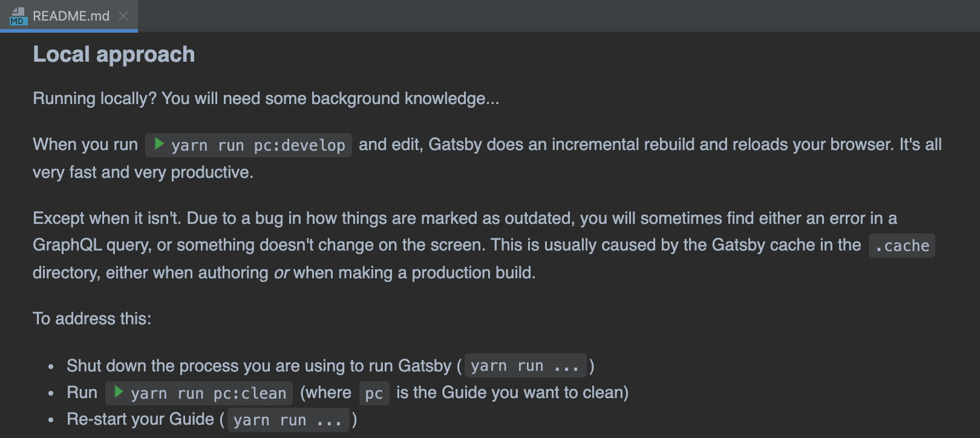Click the 'Except when it isn't' sentence
The height and width of the screenshot is (438, 980).
(106, 218)
